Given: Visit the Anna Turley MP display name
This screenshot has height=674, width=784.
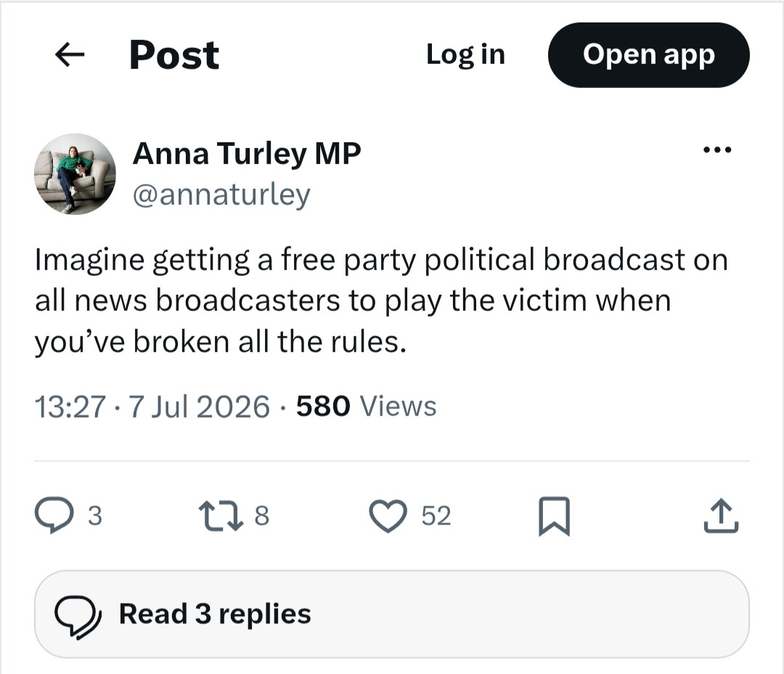Looking at the screenshot, I should pos(247,154).
